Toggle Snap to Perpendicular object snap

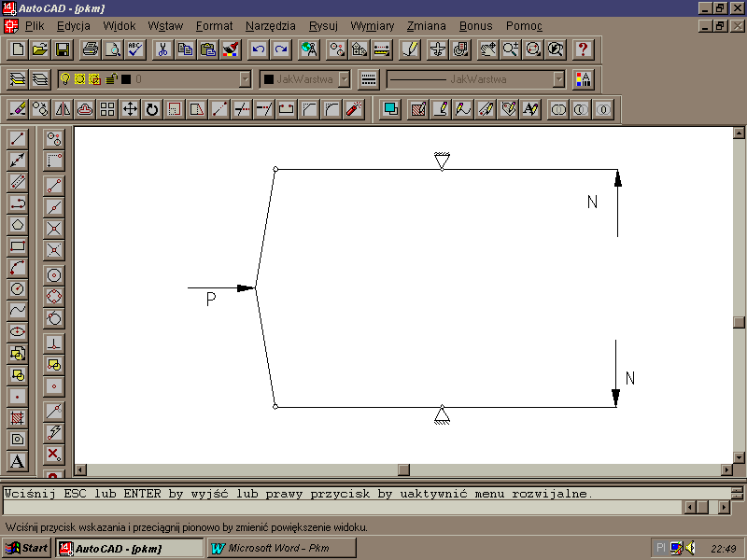pos(54,343)
